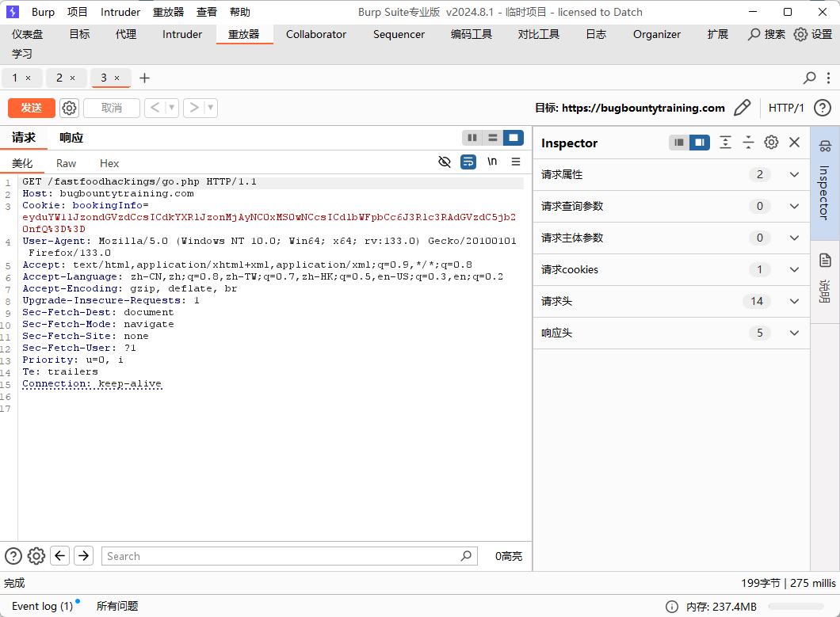Open the 响应 response tab
This screenshot has height=617, width=840.
(71, 138)
